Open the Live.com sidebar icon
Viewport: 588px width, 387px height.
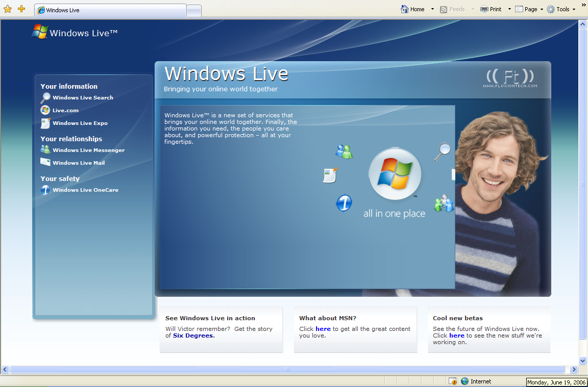point(45,110)
